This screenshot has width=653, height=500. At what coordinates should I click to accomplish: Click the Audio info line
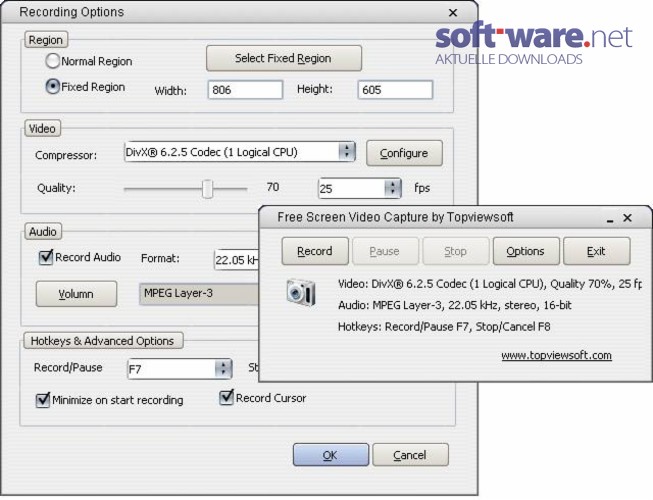[455, 305]
